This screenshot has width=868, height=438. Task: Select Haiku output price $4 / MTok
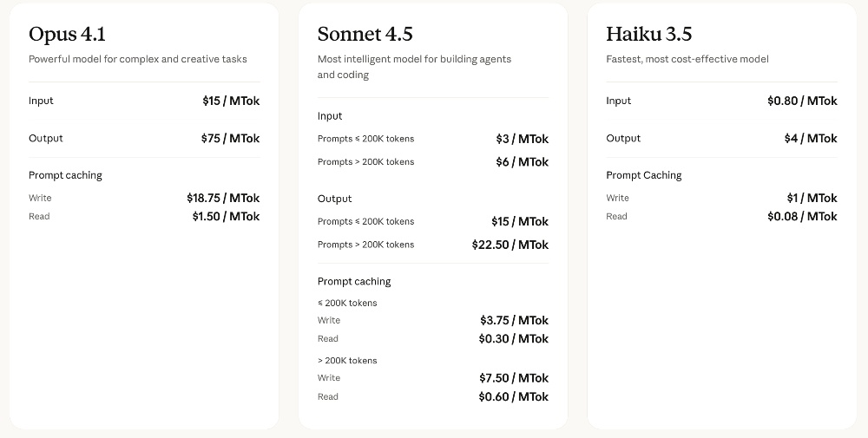click(811, 138)
